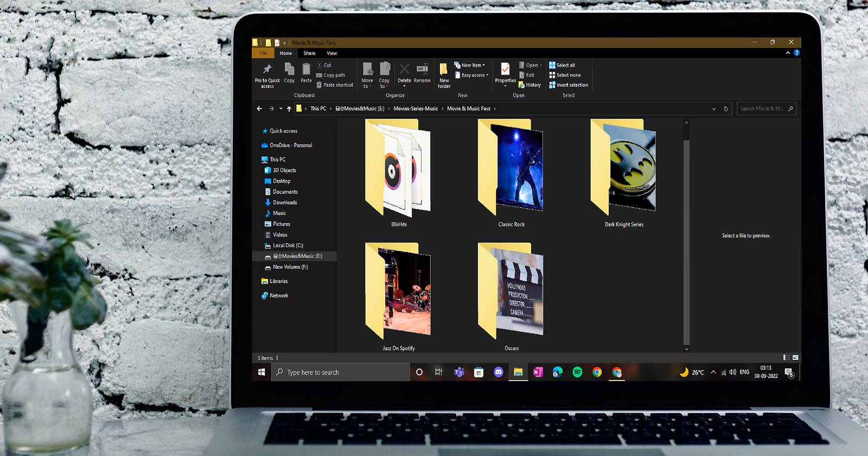Expand address bar history dropdown

714,109
